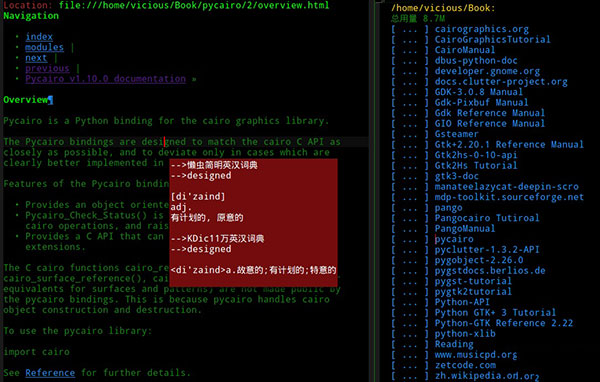Expand the cairographics.org directory marker
600x382 pixels.
409,29
